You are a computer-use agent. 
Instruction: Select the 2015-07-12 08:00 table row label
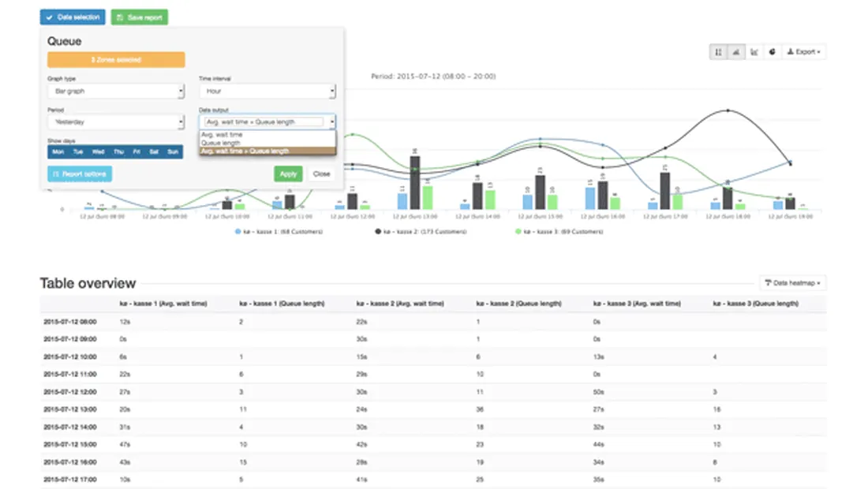tap(70, 322)
